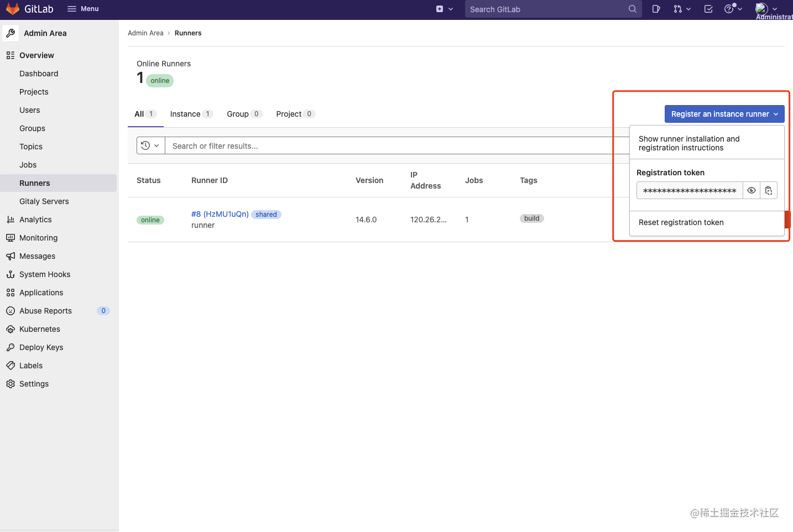Image resolution: width=793 pixels, height=532 pixels.
Task: Copy the registration token to the clipboard
Action: coord(769,190)
